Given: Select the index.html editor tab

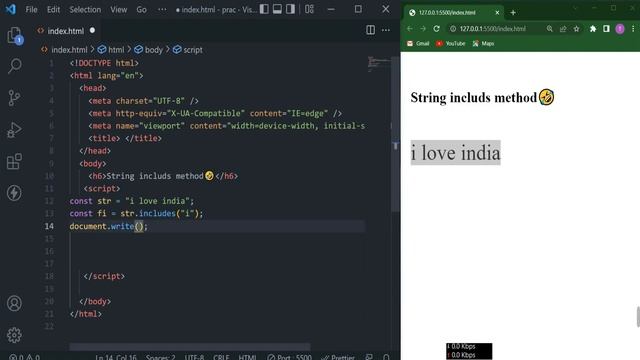Looking at the screenshot, I should [x=65, y=31].
